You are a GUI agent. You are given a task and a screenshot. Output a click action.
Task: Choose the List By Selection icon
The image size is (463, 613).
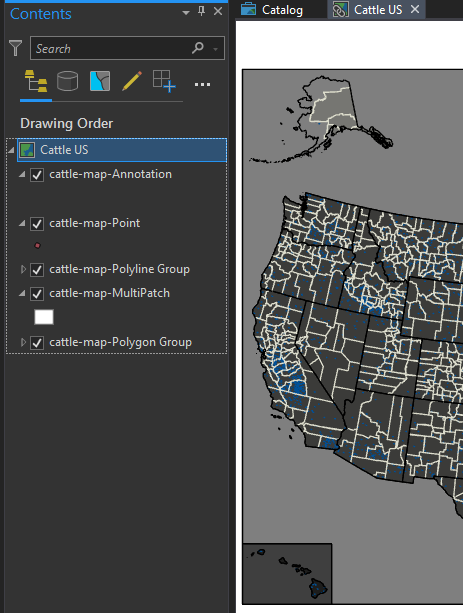point(100,81)
